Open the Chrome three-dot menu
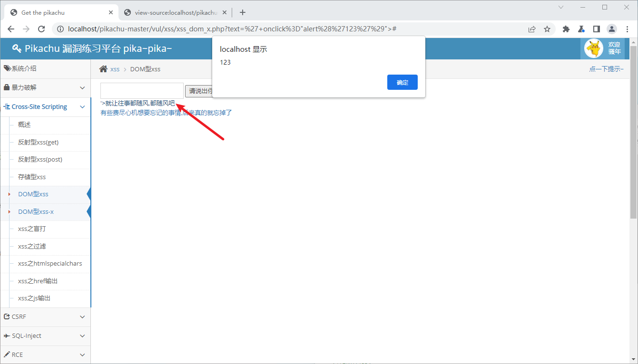The width and height of the screenshot is (638, 364). coord(627,29)
